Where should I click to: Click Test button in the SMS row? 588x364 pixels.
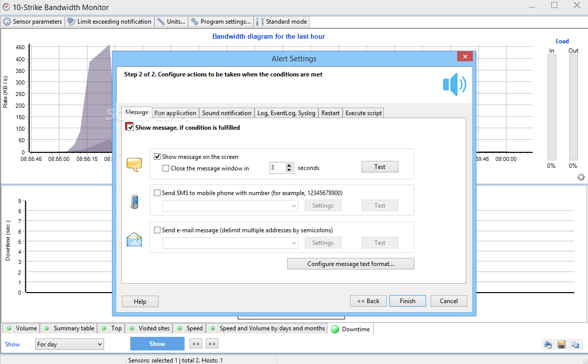[x=379, y=206]
